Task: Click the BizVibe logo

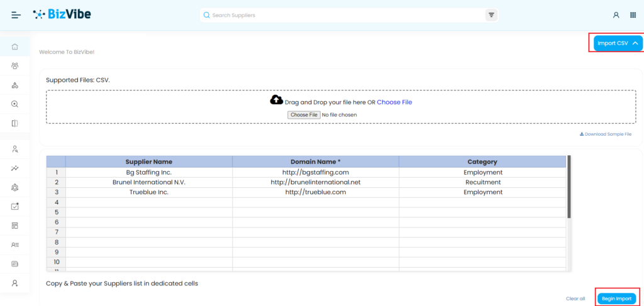Action: pos(62,14)
